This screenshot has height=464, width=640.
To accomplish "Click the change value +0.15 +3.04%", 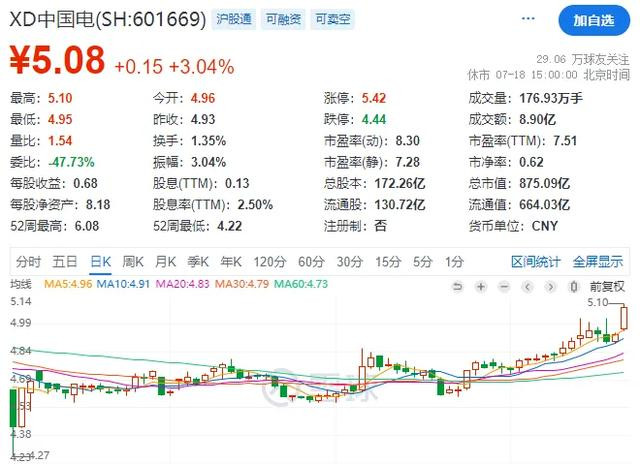I will coord(175,67).
